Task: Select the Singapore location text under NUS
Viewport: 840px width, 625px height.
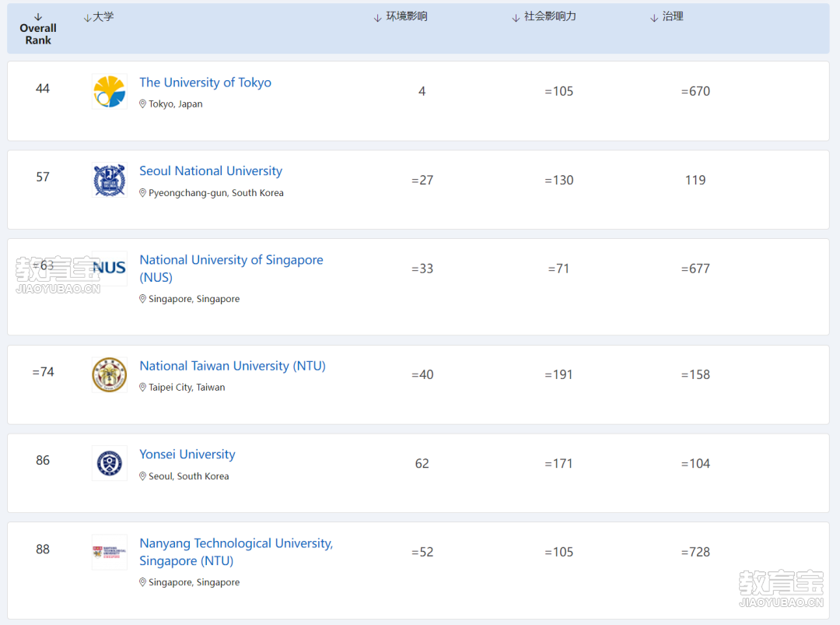Action: pos(194,299)
